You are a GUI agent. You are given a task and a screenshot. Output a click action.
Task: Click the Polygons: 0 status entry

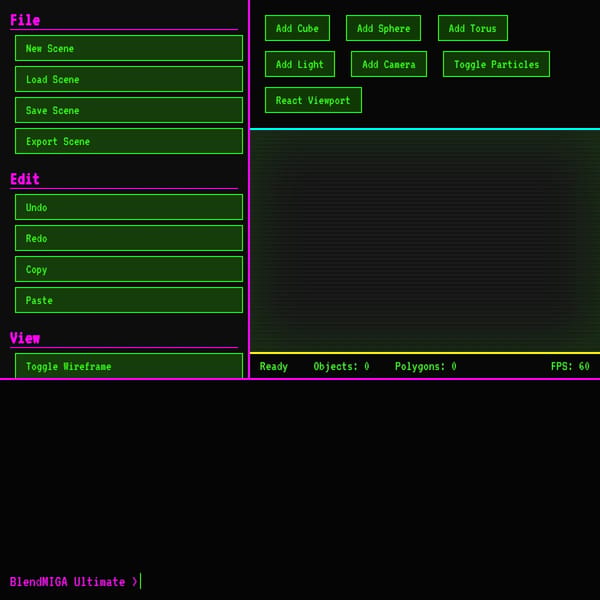(426, 366)
